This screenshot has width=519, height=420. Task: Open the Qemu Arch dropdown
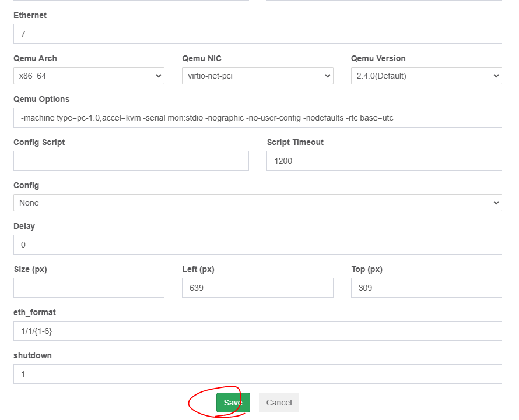coord(89,76)
